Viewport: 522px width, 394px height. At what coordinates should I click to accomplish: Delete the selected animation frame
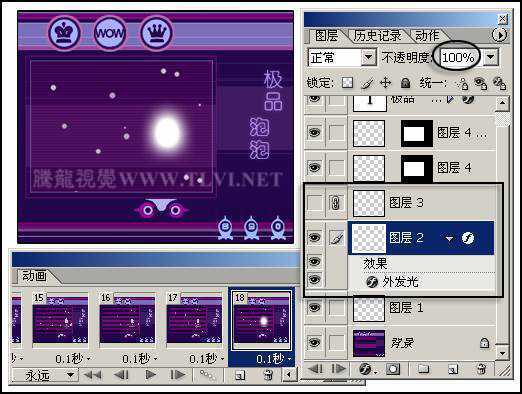(268, 375)
